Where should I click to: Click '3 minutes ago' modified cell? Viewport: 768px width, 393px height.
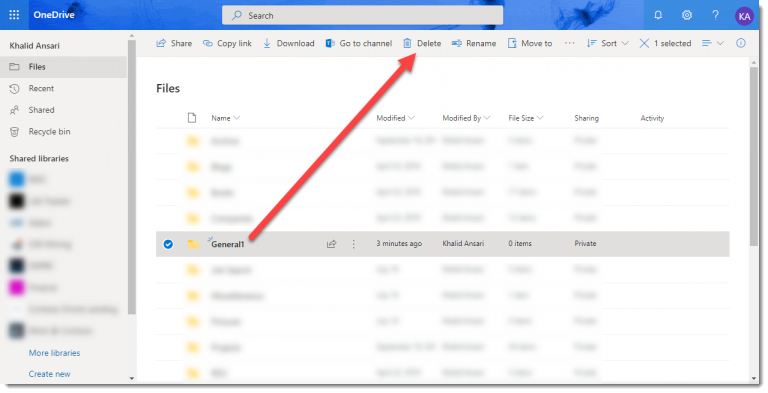(x=399, y=244)
